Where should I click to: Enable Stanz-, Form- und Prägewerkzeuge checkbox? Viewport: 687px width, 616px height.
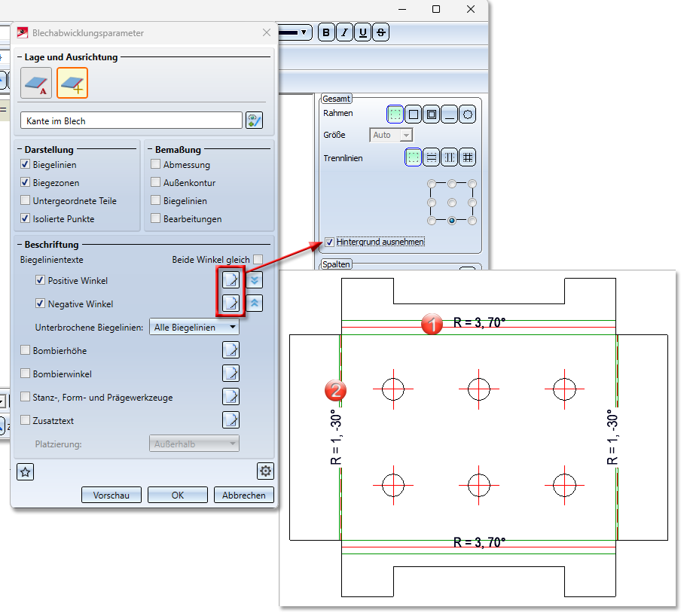point(26,397)
